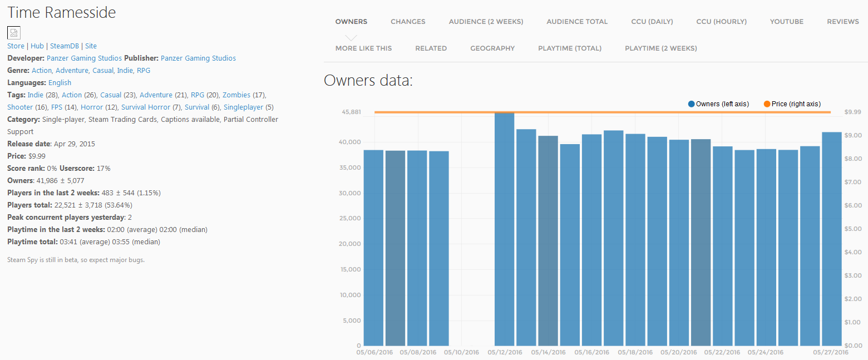Click Peak concurrent players yesterday value
Viewport: 868px width, 360px height.
[130, 218]
